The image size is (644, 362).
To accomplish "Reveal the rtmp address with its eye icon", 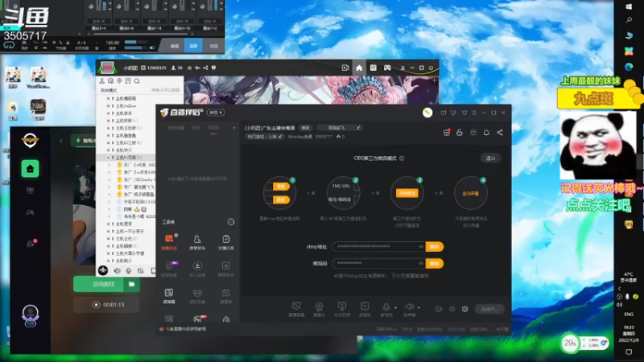I will (x=420, y=246).
